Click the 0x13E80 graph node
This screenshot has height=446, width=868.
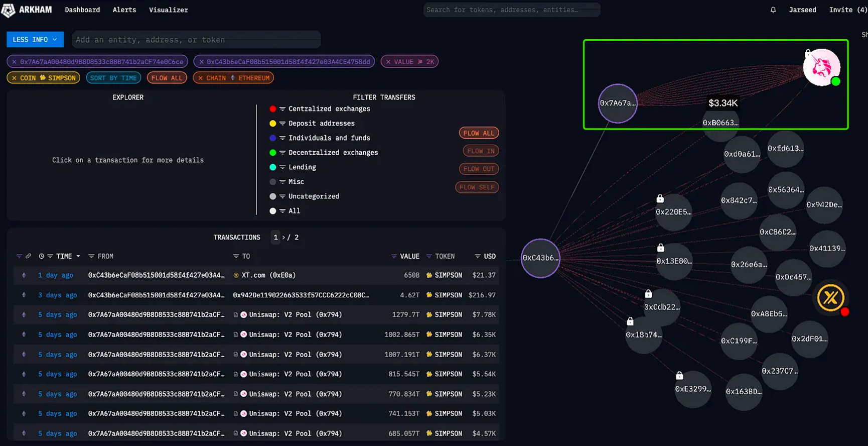pos(674,261)
